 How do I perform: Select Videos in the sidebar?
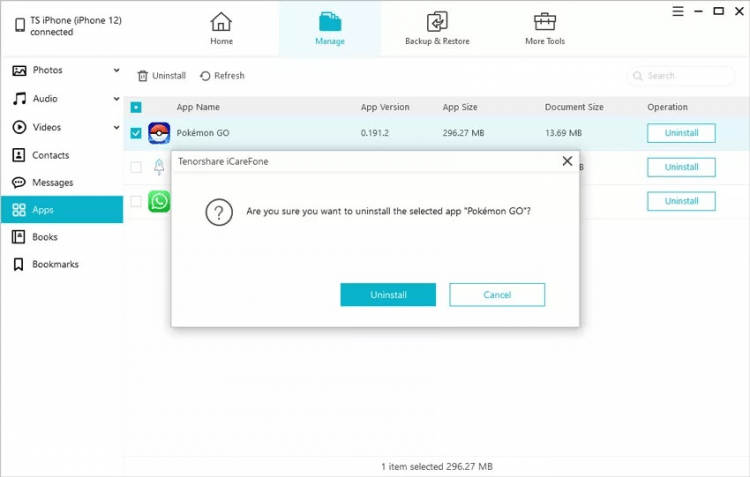click(x=46, y=127)
